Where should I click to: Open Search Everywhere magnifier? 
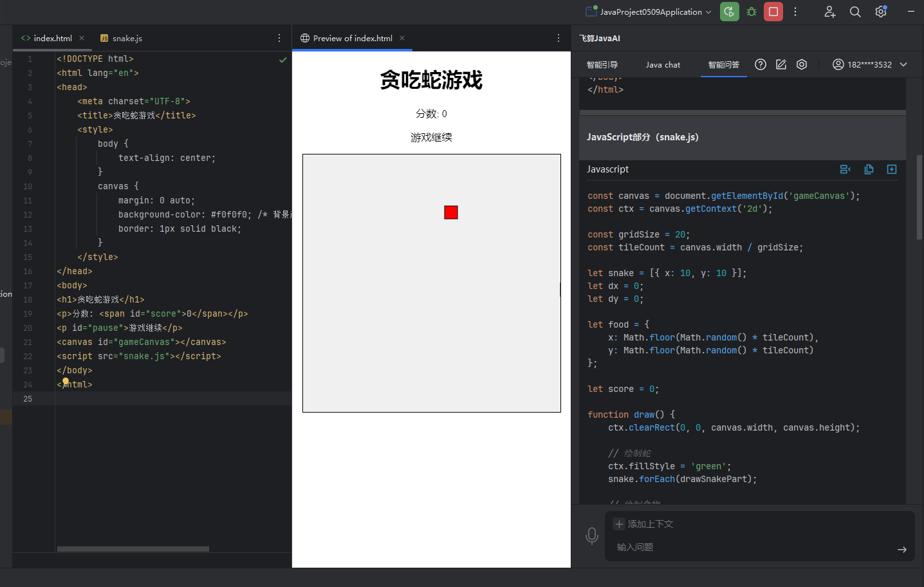pyautogui.click(x=855, y=12)
